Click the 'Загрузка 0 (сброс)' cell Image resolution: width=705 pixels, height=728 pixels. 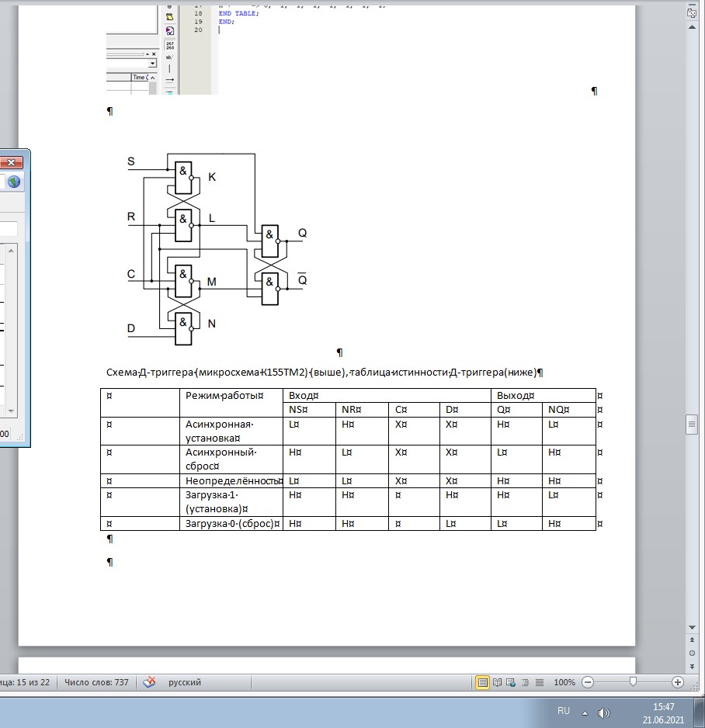[231, 524]
